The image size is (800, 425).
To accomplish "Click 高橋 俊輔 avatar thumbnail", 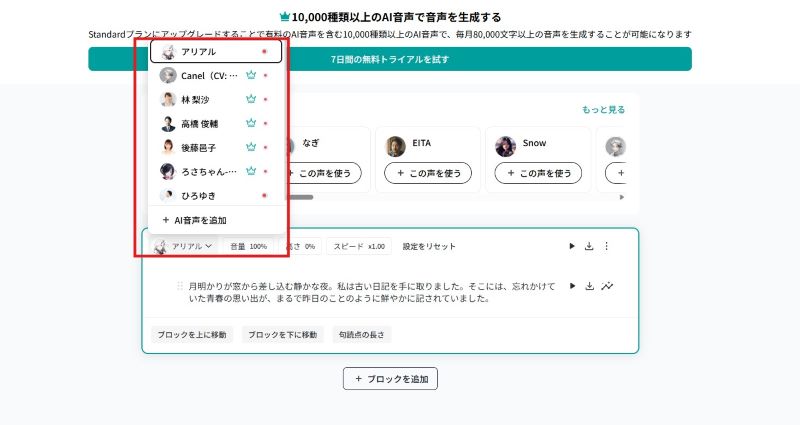I will pyautogui.click(x=168, y=123).
